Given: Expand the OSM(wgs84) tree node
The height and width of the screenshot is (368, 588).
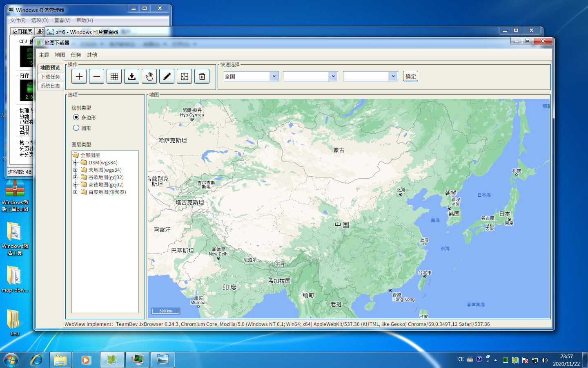Looking at the screenshot, I should point(75,162).
